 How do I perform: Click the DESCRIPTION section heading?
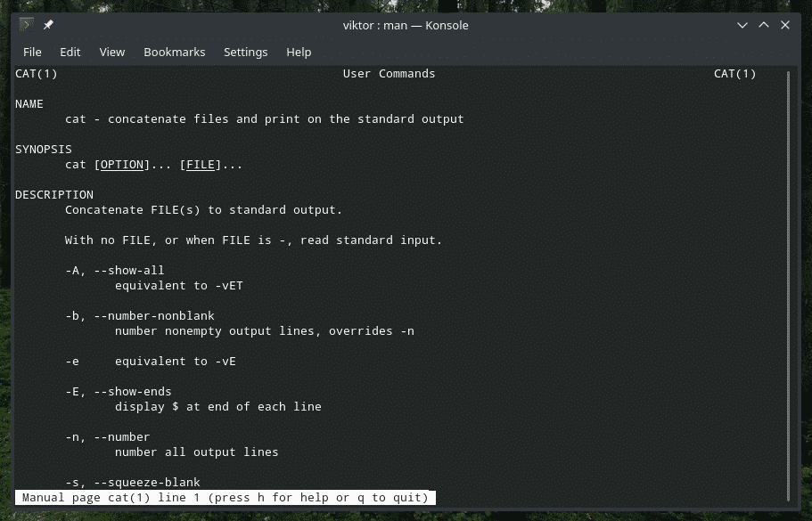pos(54,195)
